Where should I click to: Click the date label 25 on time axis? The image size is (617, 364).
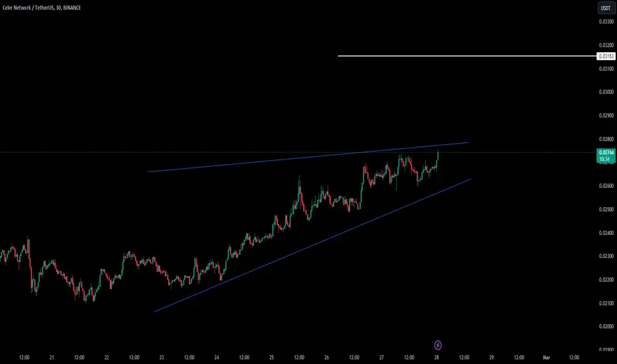(271, 357)
